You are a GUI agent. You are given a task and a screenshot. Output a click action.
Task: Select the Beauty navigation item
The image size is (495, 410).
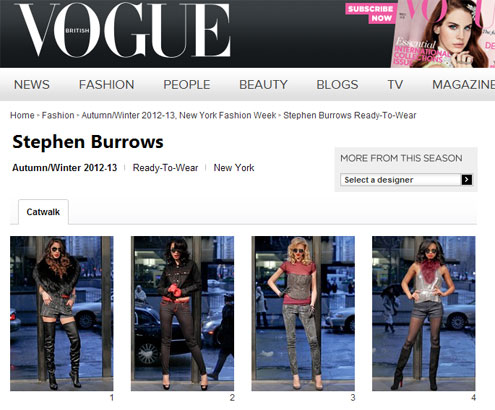(263, 85)
